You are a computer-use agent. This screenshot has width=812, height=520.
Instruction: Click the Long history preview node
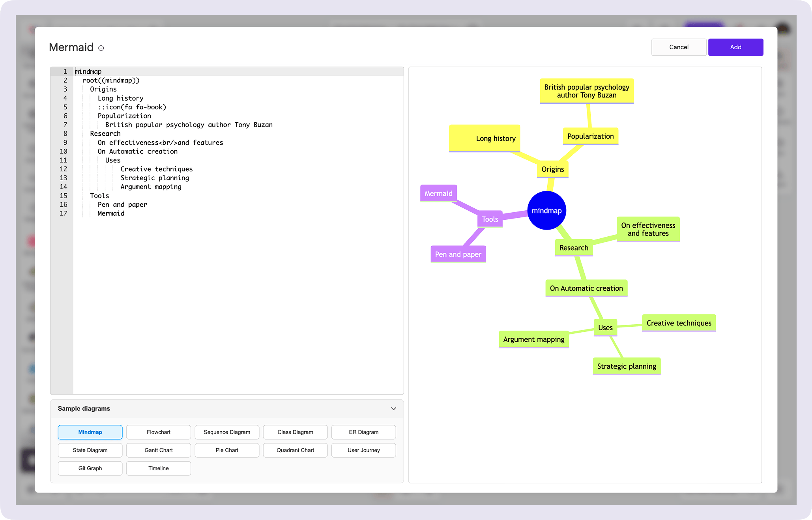(x=485, y=138)
